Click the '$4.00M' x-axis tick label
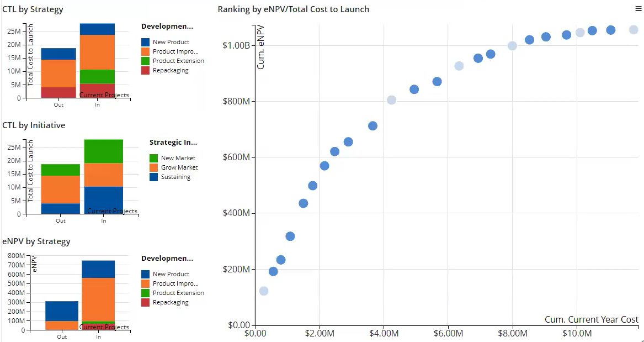The width and height of the screenshot is (644, 342). click(384, 333)
